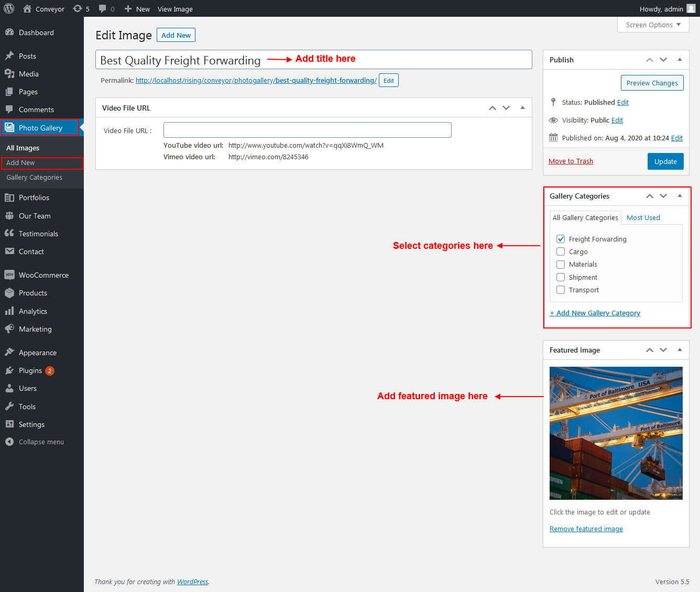Open Appearance from the sidebar
The image size is (700, 592).
37,353
